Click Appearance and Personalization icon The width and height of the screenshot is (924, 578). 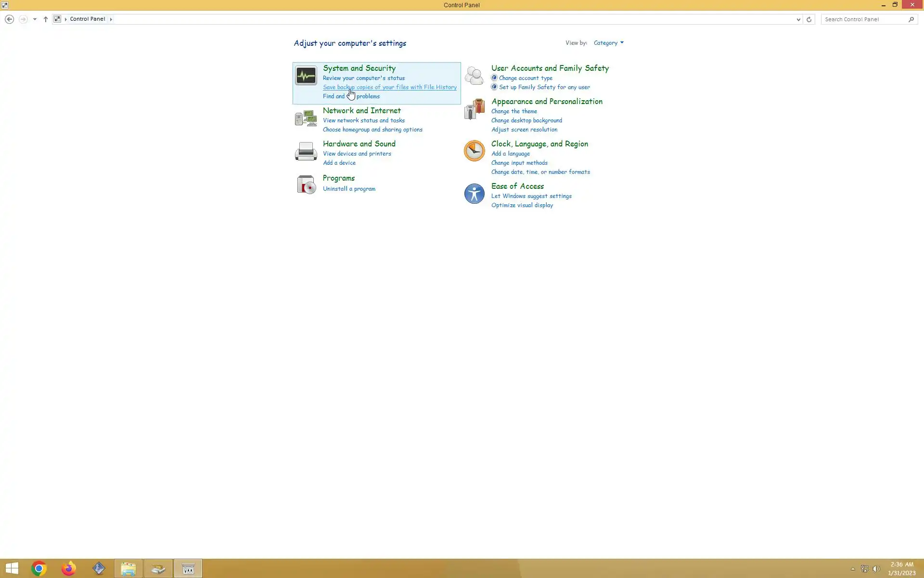[474, 109]
